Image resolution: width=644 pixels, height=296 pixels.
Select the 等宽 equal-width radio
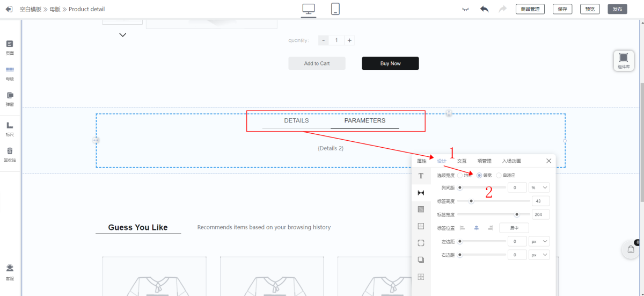(479, 175)
